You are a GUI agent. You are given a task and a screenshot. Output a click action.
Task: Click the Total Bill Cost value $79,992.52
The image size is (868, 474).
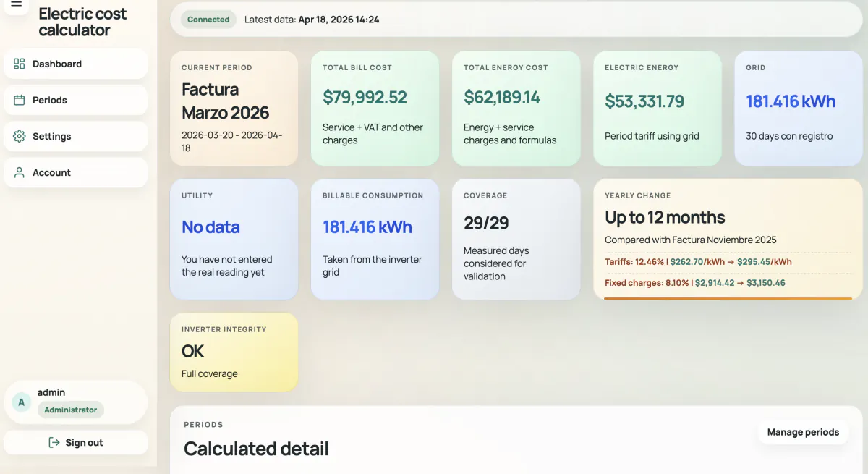point(365,97)
